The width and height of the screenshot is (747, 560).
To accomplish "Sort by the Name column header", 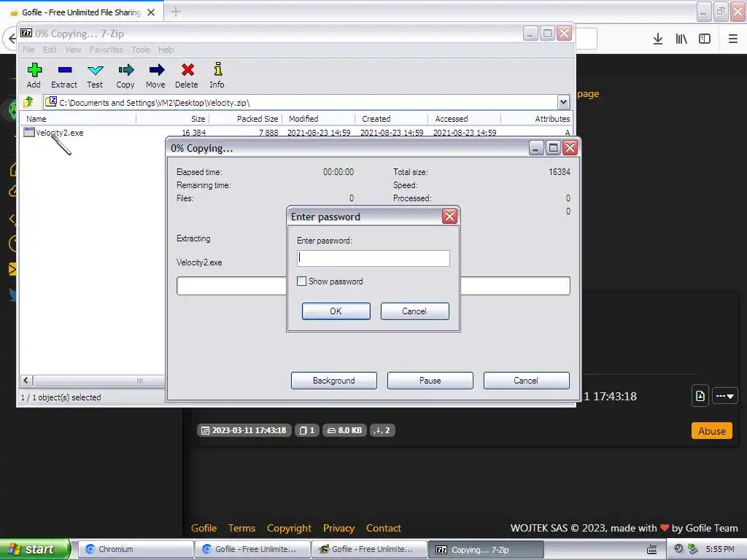I will coord(79,119).
